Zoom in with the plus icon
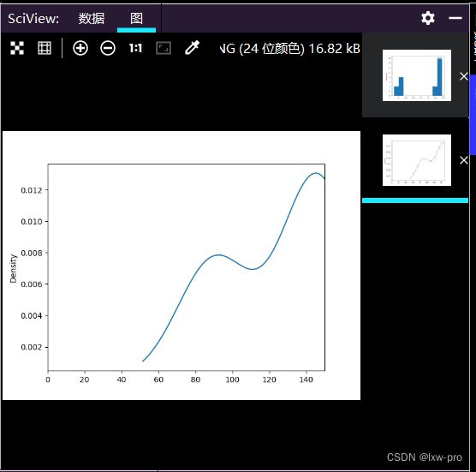This screenshot has height=472, width=476. pyautogui.click(x=80, y=48)
